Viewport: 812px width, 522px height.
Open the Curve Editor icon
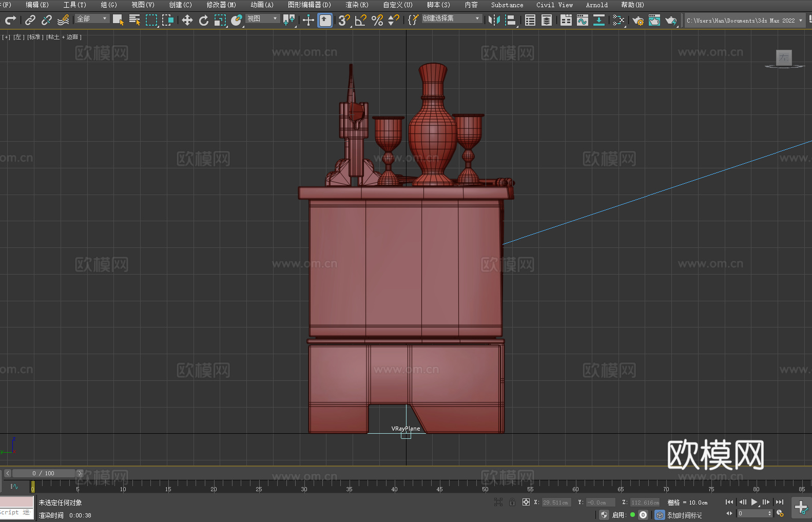click(x=583, y=20)
